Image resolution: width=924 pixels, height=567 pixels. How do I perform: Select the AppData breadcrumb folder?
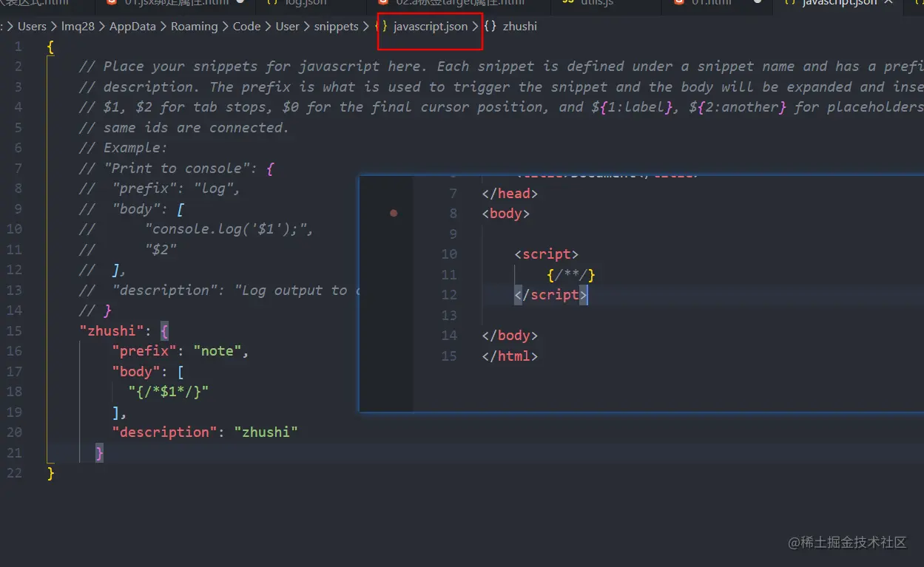132,26
